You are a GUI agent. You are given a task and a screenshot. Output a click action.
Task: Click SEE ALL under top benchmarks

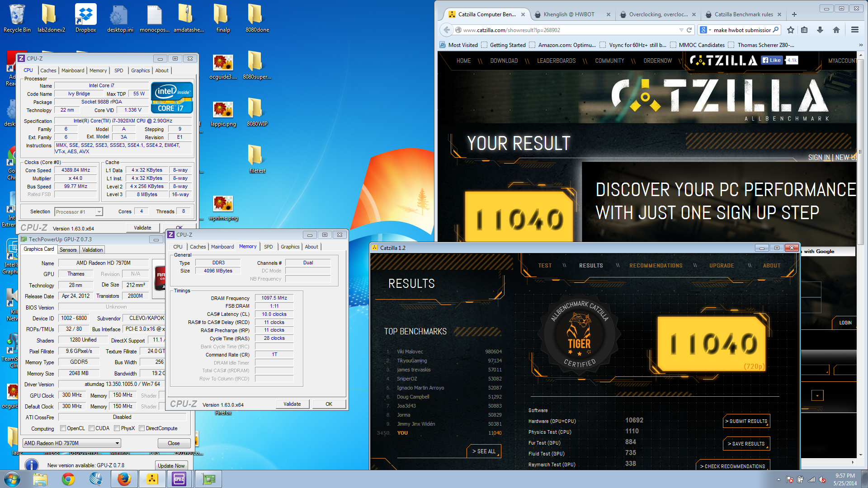pyautogui.click(x=484, y=451)
